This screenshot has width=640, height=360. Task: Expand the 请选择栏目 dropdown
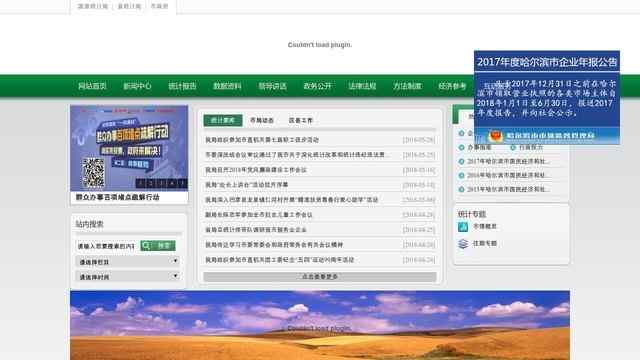(128, 261)
